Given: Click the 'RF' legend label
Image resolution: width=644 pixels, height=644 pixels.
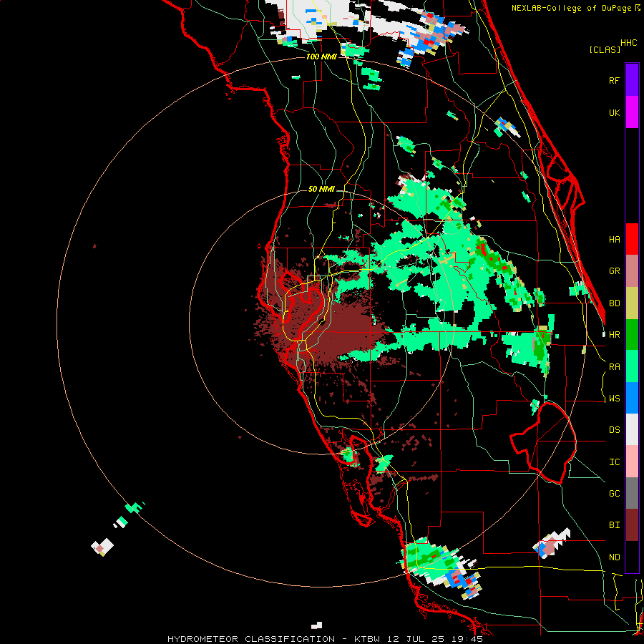Looking at the screenshot, I should (614, 80).
